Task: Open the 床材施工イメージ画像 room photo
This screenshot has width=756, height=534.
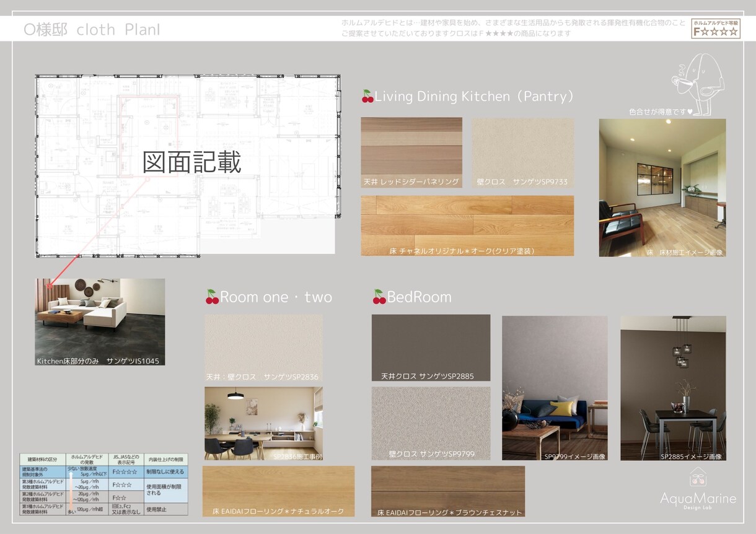Action: pyautogui.click(x=662, y=188)
